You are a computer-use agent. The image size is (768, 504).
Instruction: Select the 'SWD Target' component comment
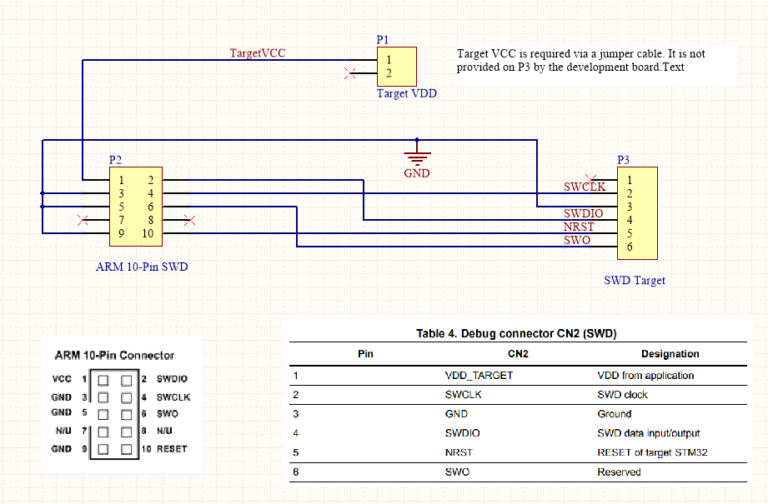coord(634,280)
